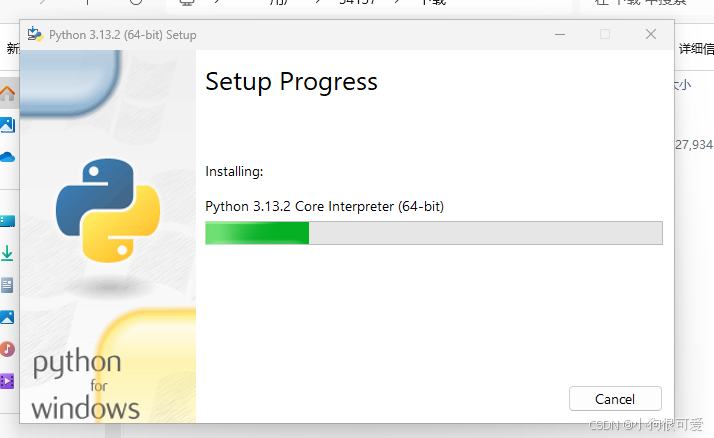Open Home in the Explorer sidebar
Image resolution: width=714 pixels, height=438 pixels.
point(8,93)
